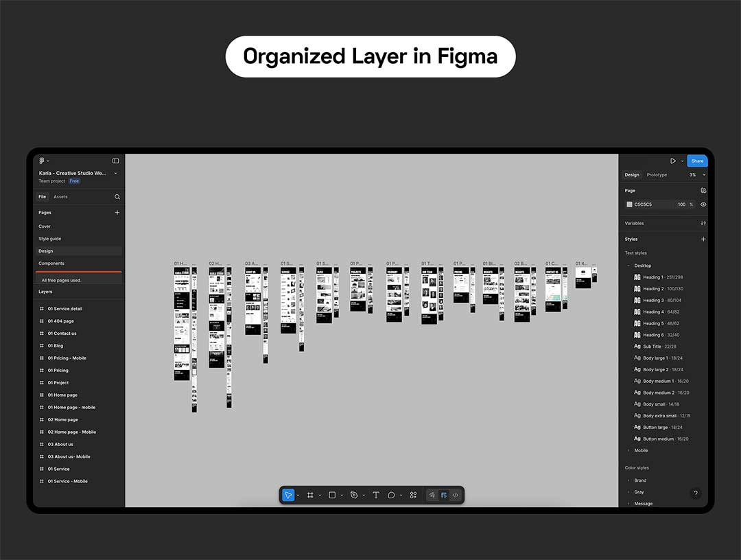Viewport: 741px width, 560px height.
Task: Open the 3% zoom dropdown
Action: [696, 175]
